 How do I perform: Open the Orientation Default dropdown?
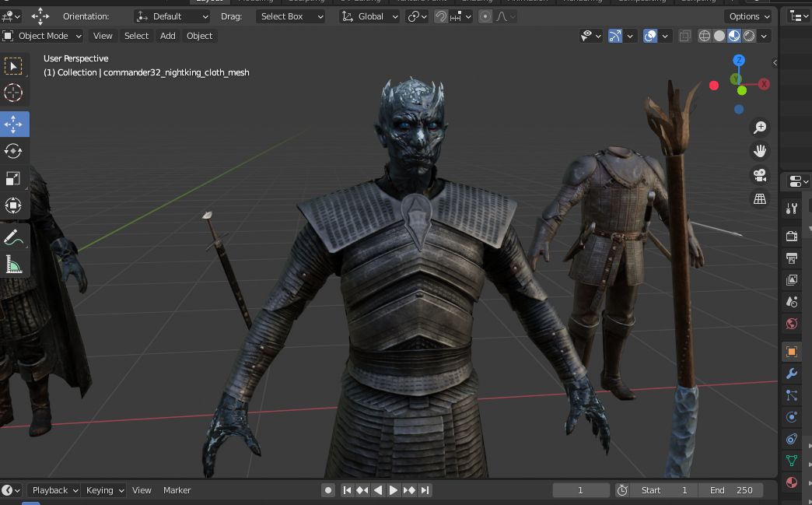[x=172, y=16]
